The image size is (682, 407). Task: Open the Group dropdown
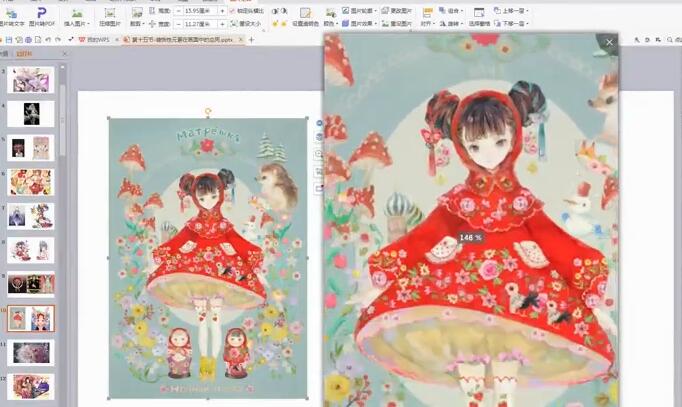click(x=451, y=10)
